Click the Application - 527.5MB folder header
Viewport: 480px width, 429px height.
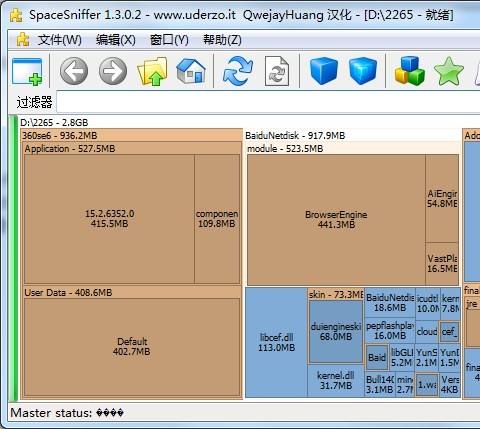coord(132,149)
